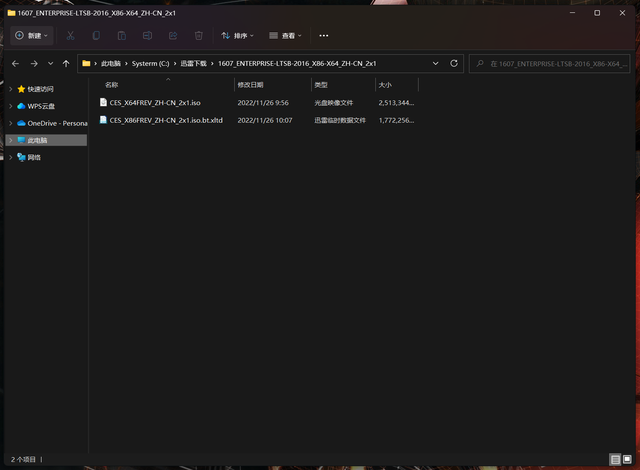
Task: Click the Rename icon in toolbar
Action: pyautogui.click(x=147, y=36)
